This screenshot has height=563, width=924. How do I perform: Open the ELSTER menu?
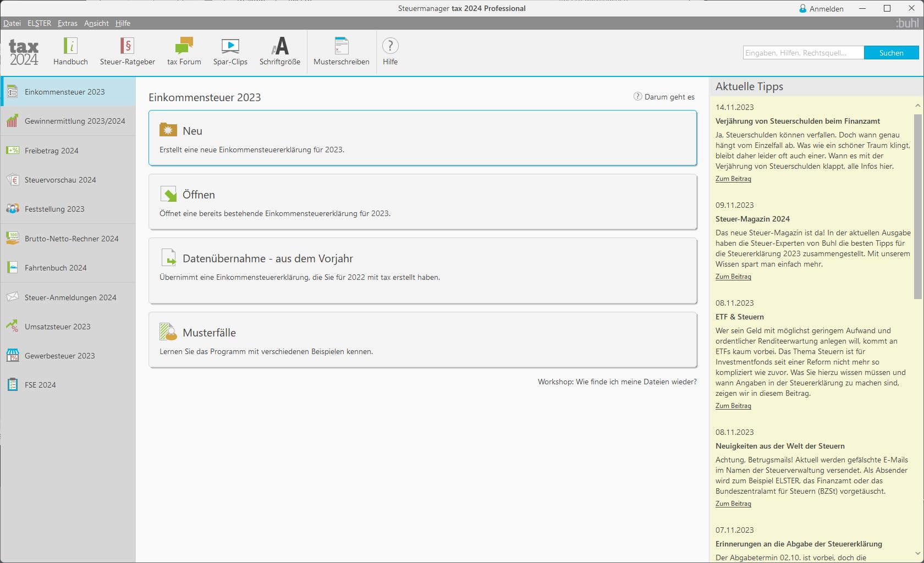[x=39, y=23]
